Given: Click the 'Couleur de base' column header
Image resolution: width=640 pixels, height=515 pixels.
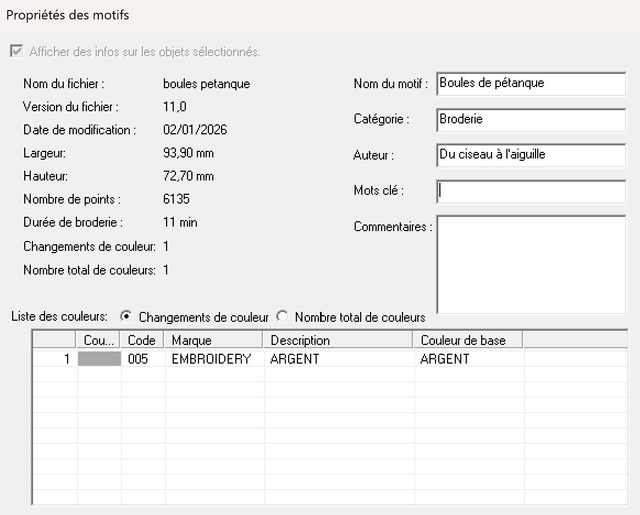Looking at the screenshot, I should (x=467, y=340).
